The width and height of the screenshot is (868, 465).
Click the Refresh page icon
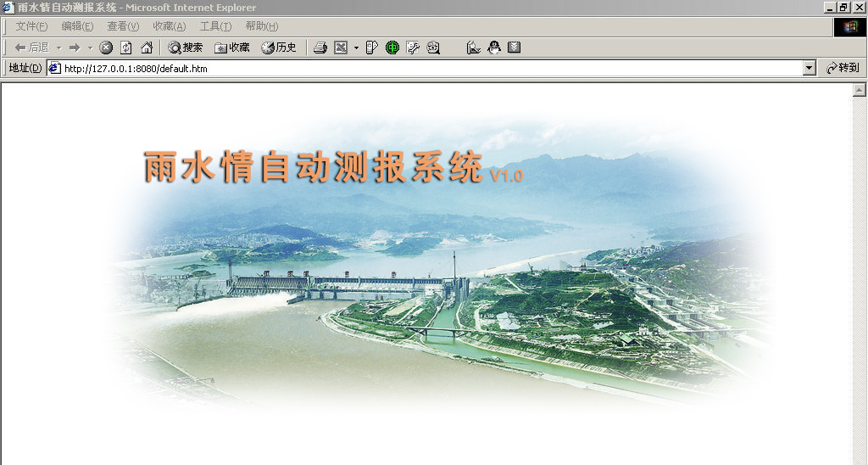tap(126, 48)
